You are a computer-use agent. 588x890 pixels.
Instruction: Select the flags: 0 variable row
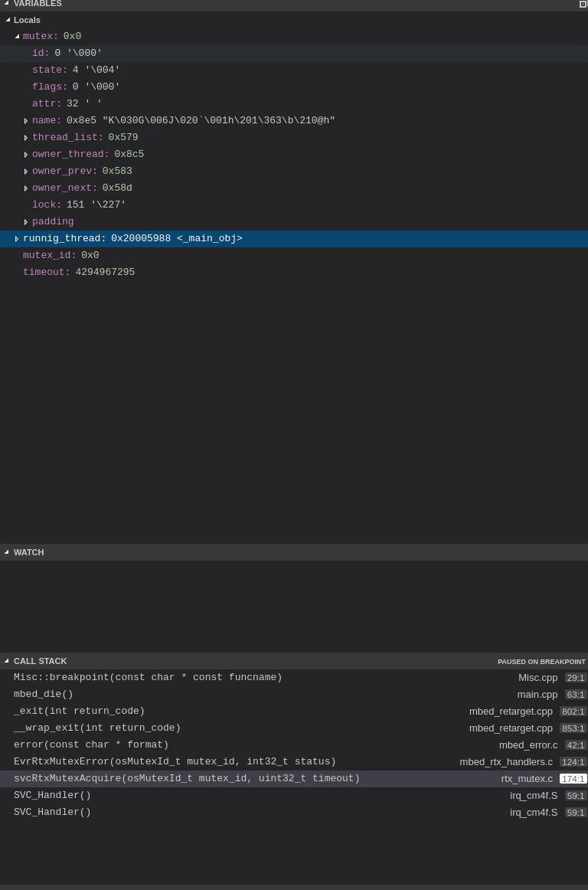pyautogui.click(x=294, y=87)
